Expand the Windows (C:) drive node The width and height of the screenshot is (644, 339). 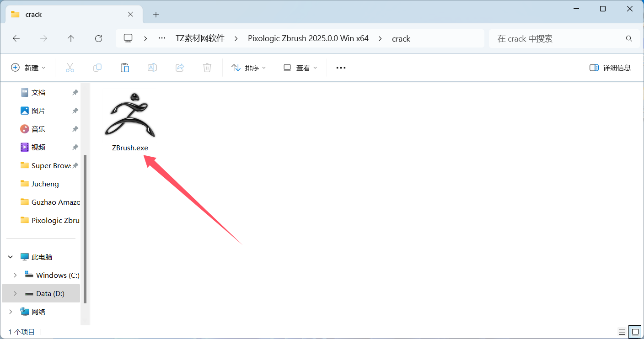pos(15,275)
